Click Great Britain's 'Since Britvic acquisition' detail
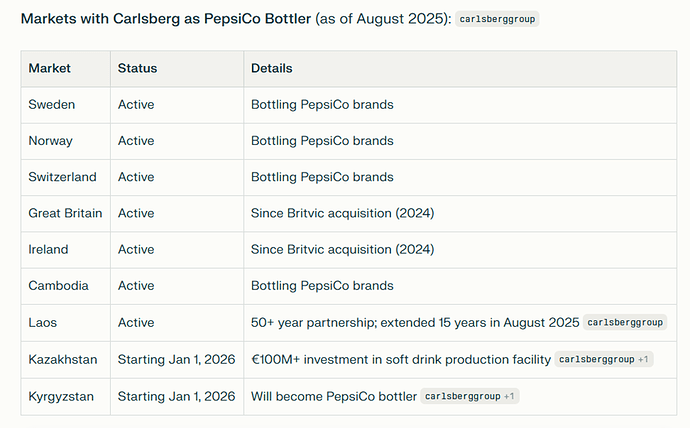690x428 pixels. (342, 213)
